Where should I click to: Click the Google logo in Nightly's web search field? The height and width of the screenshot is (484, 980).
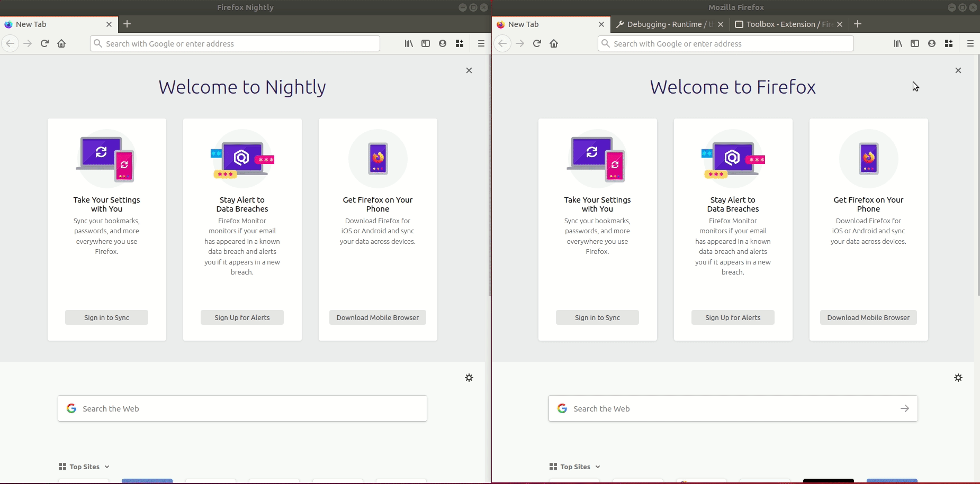[71, 408]
